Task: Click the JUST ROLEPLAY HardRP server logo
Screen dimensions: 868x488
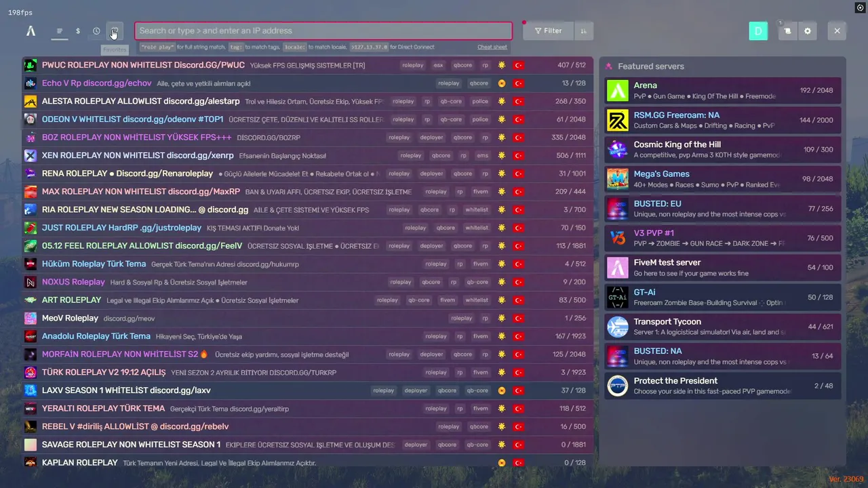Action: 31,228
